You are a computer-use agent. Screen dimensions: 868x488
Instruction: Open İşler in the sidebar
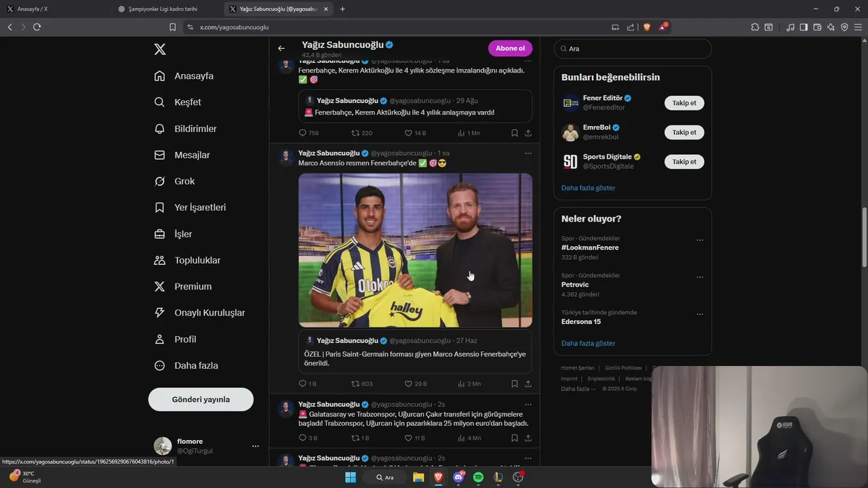(173, 234)
